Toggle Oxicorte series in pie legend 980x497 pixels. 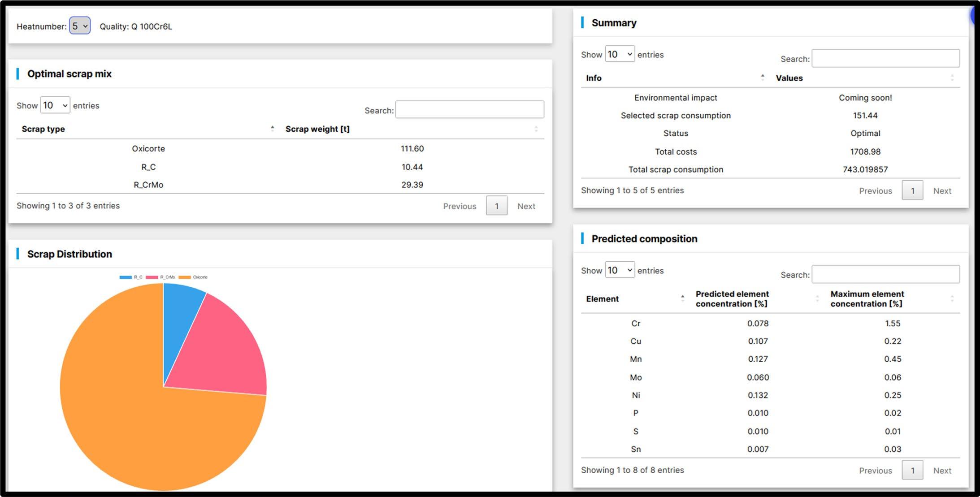(194, 277)
